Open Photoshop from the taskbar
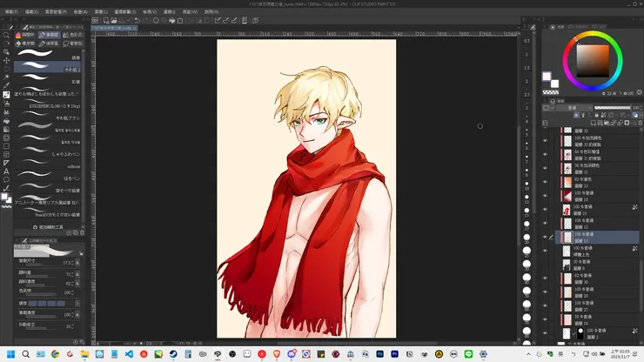644x362 pixels. (380, 354)
